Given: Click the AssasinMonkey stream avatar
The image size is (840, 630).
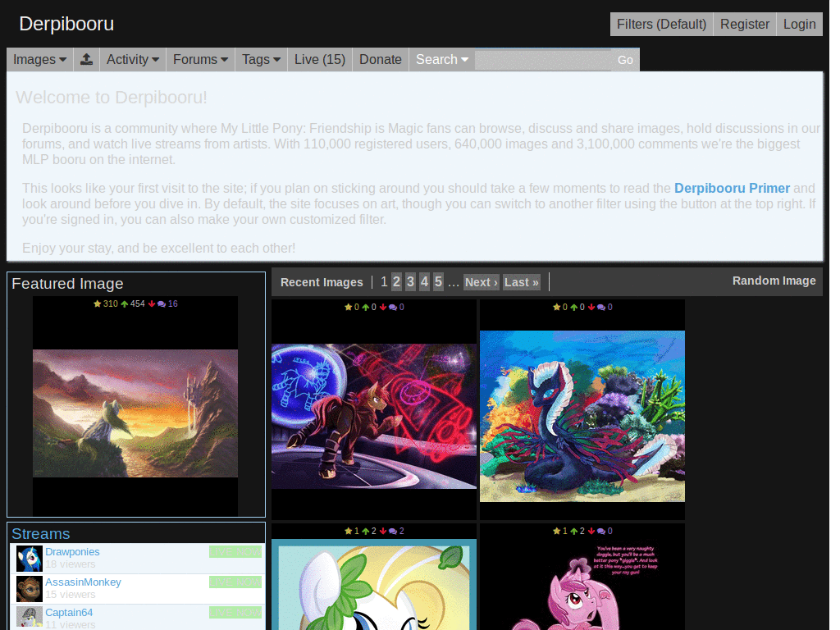Looking at the screenshot, I should pyautogui.click(x=29, y=589).
